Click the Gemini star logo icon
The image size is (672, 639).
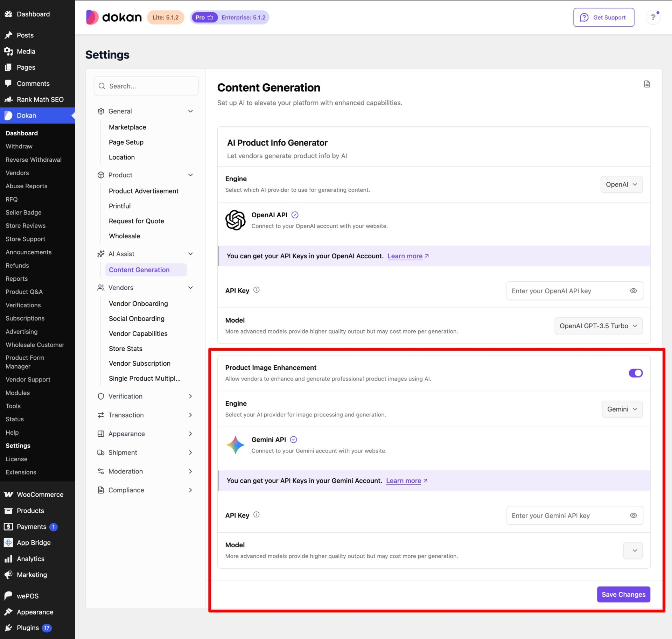(x=235, y=445)
